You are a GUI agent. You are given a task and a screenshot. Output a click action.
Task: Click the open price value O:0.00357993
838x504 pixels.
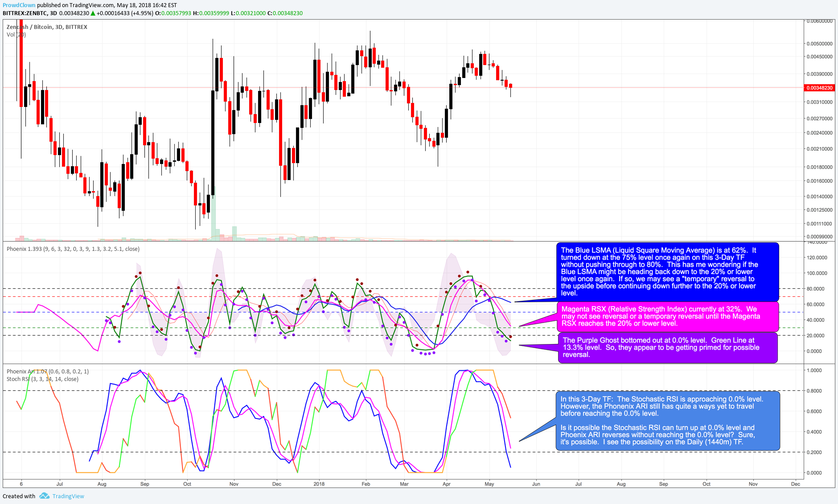tap(173, 13)
